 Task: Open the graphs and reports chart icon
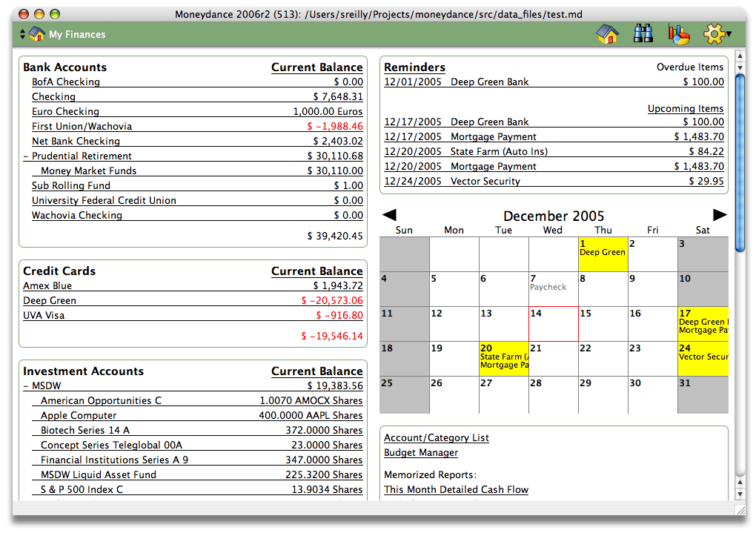tap(679, 34)
